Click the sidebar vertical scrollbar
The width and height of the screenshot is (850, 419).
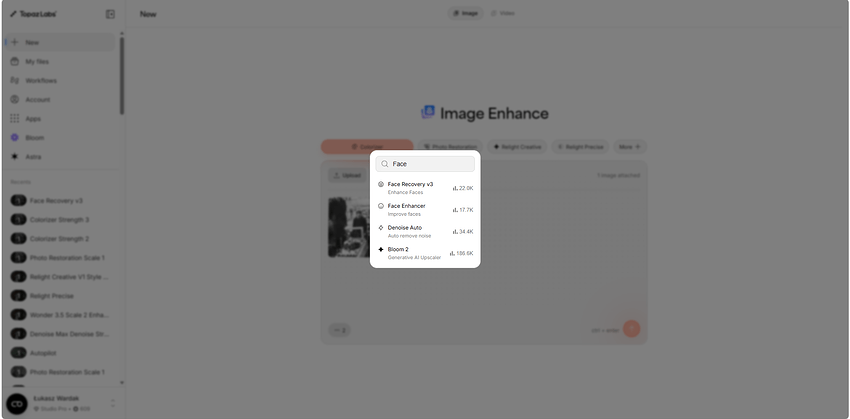coord(122,76)
